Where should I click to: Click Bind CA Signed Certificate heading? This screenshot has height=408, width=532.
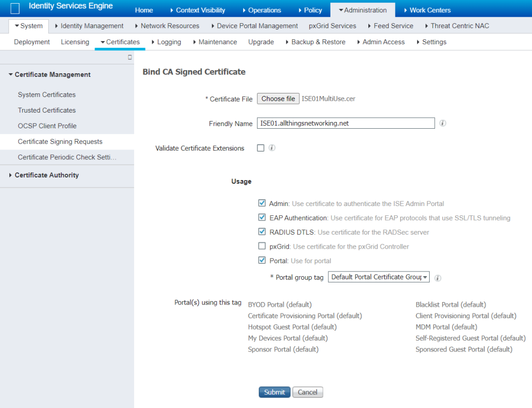click(194, 72)
